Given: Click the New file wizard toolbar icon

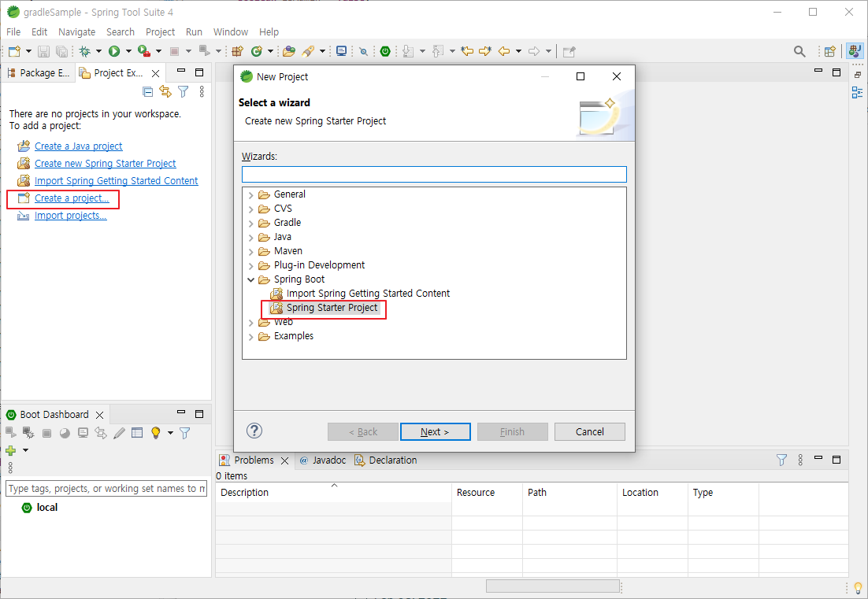Looking at the screenshot, I should point(14,51).
